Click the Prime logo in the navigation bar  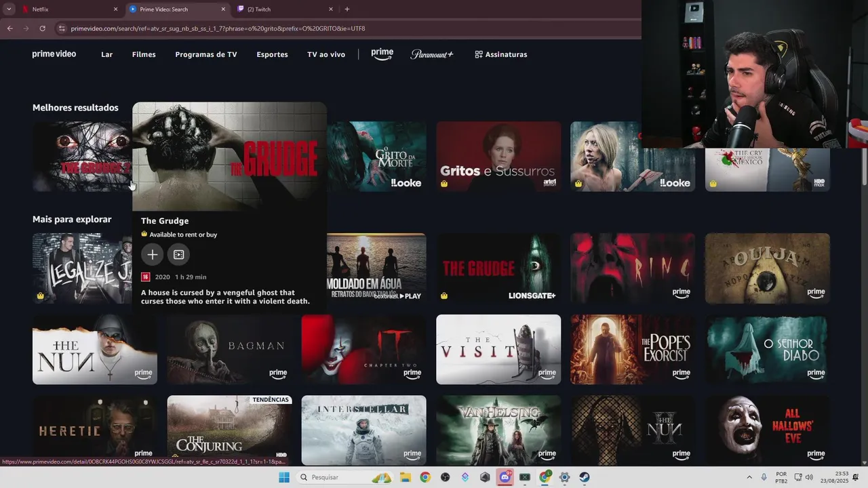tap(382, 54)
